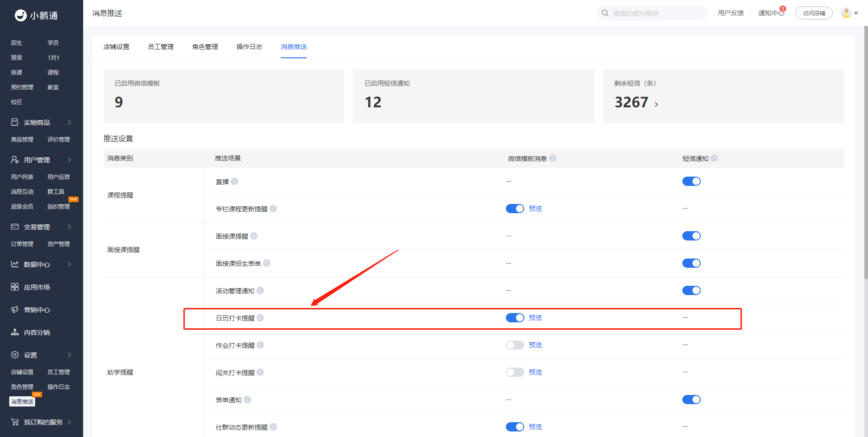Switch to the 员工管理 tab
The image size is (868, 437).
[x=160, y=47]
